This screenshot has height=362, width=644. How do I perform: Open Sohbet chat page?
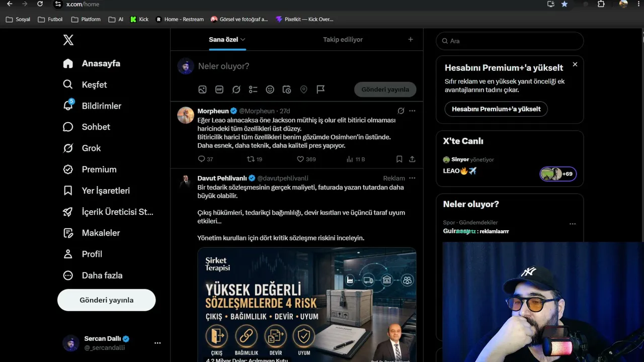click(x=87, y=127)
